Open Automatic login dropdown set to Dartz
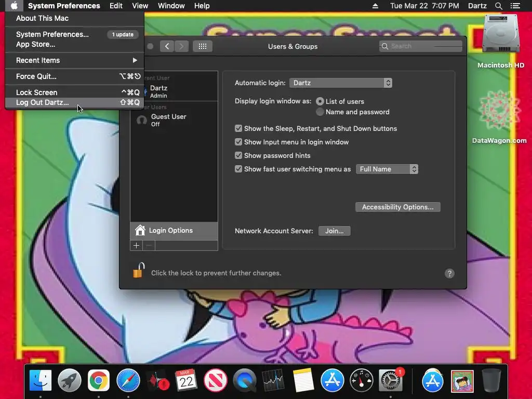This screenshot has width=532, height=399. tap(341, 83)
